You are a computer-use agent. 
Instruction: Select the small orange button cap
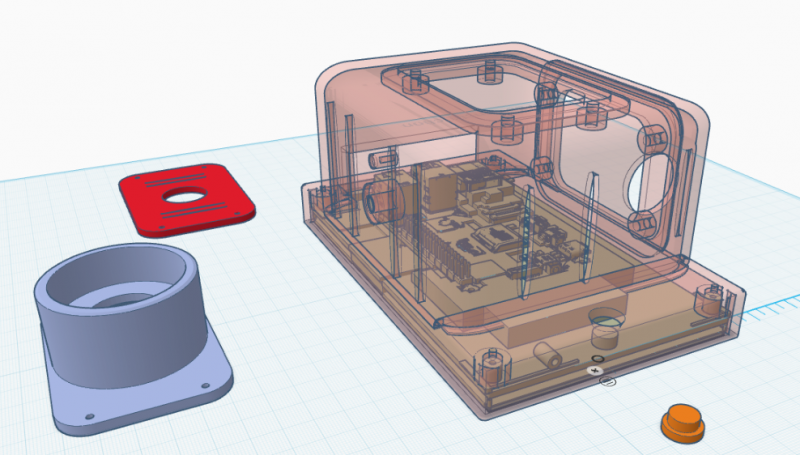(x=683, y=423)
